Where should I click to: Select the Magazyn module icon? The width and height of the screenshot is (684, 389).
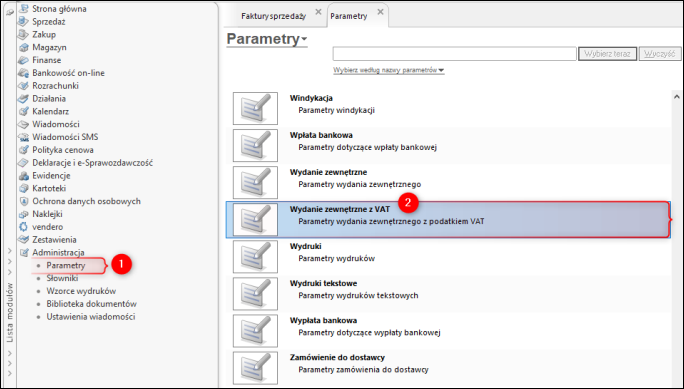(x=23, y=47)
